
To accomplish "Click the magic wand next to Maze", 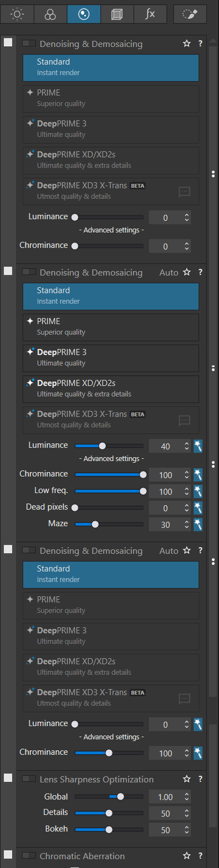I will click(198, 524).
